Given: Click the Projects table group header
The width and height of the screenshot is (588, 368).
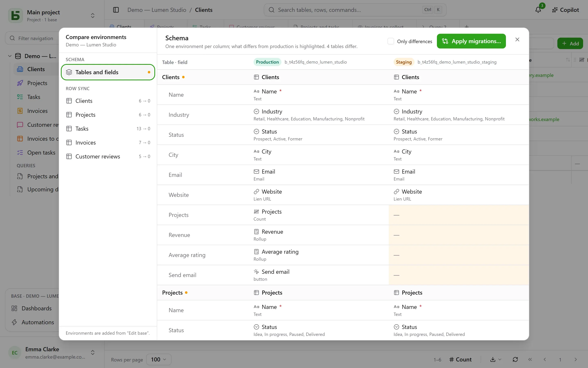Looking at the screenshot, I should pyautogui.click(x=343, y=293).
